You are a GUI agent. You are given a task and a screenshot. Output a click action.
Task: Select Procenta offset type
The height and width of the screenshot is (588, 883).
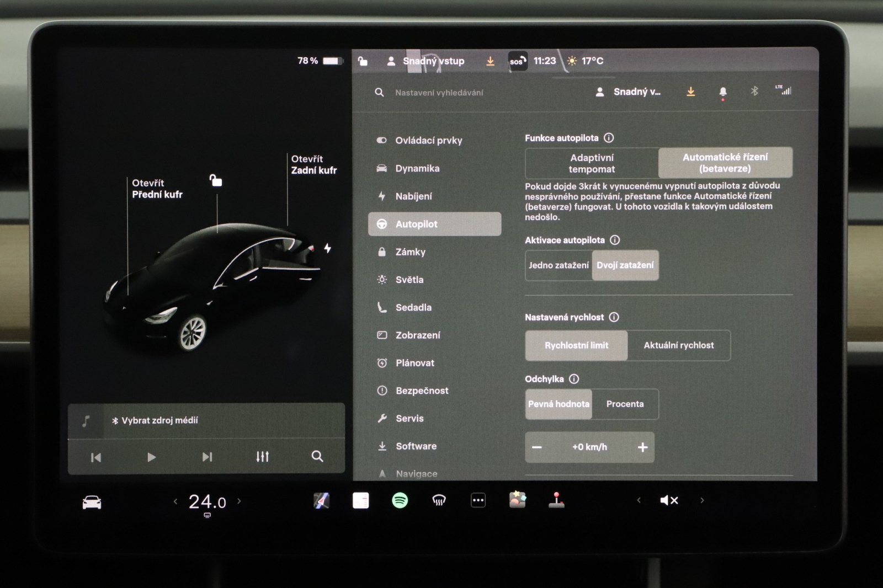(x=625, y=404)
